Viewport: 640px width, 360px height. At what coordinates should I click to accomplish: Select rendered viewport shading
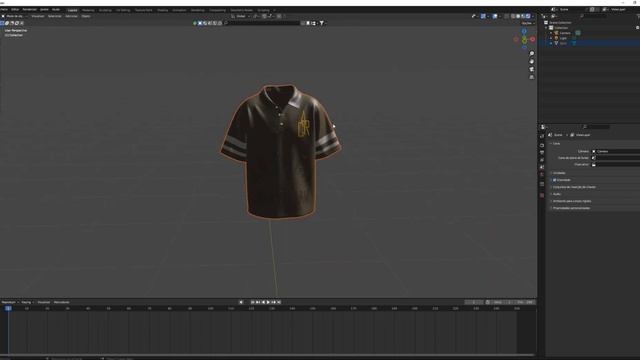(x=528, y=16)
